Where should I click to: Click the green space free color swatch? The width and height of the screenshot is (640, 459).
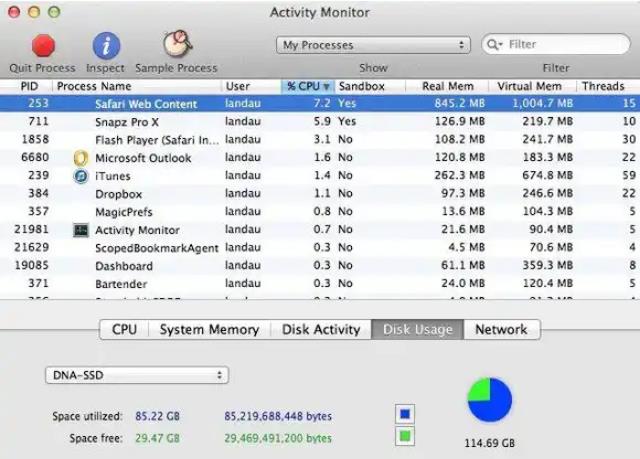point(405,436)
